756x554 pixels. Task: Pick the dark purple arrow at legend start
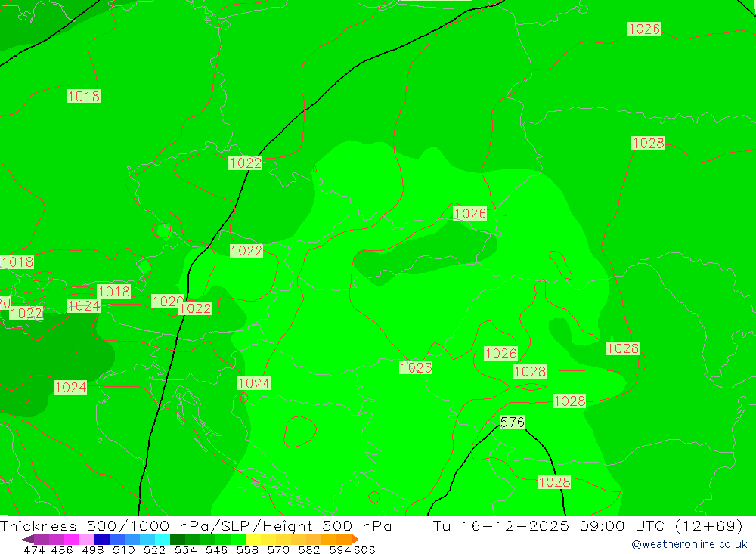(x=27, y=539)
